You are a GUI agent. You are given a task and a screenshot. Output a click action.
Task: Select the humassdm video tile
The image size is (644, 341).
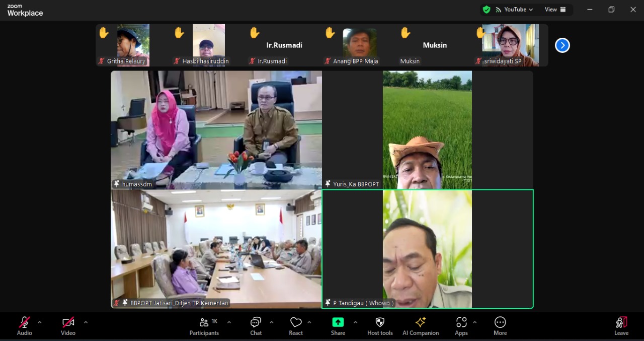tap(216, 129)
